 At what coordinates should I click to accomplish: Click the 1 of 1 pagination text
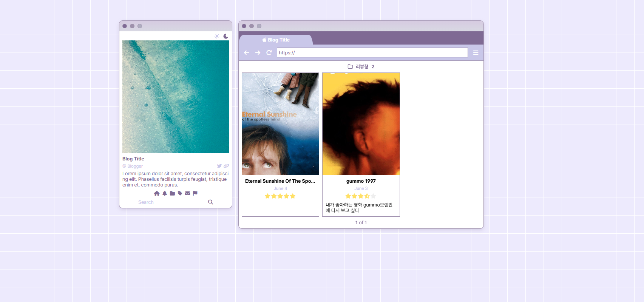coord(361,223)
